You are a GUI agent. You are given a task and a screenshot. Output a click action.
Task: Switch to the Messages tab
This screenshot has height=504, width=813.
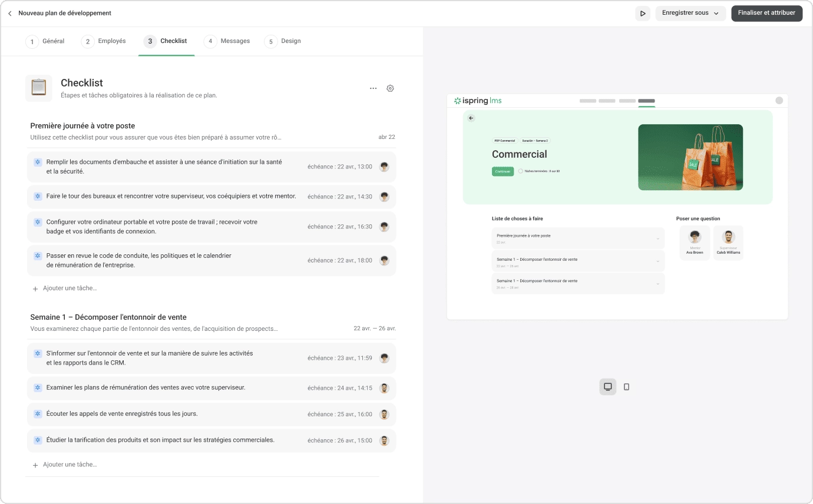click(x=236, y=41)
